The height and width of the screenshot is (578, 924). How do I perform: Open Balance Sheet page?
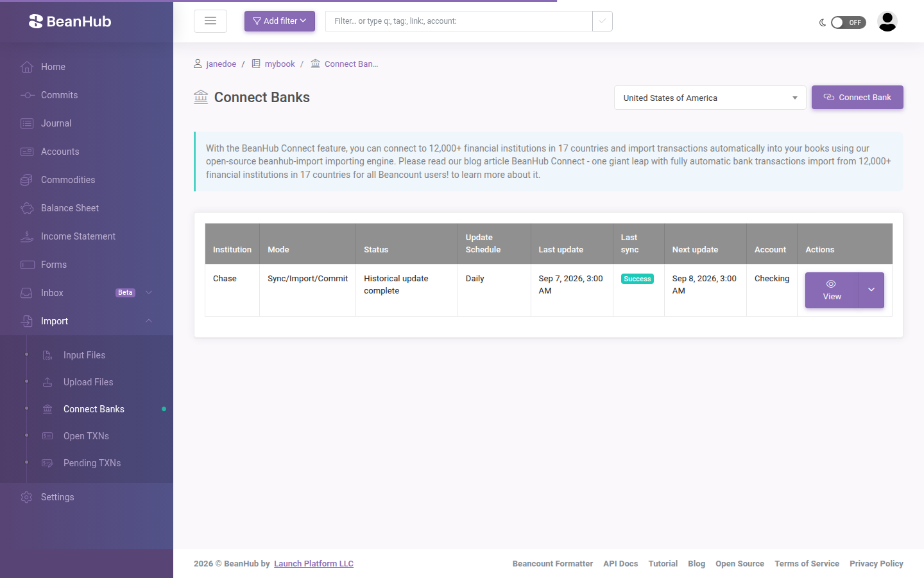tap(87, 208)
